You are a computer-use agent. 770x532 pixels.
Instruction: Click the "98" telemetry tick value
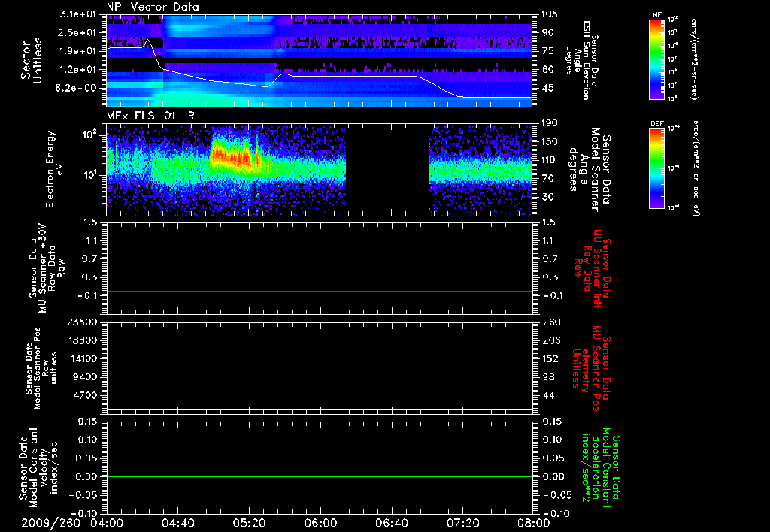pyautogui.click(x=548, y=377)
